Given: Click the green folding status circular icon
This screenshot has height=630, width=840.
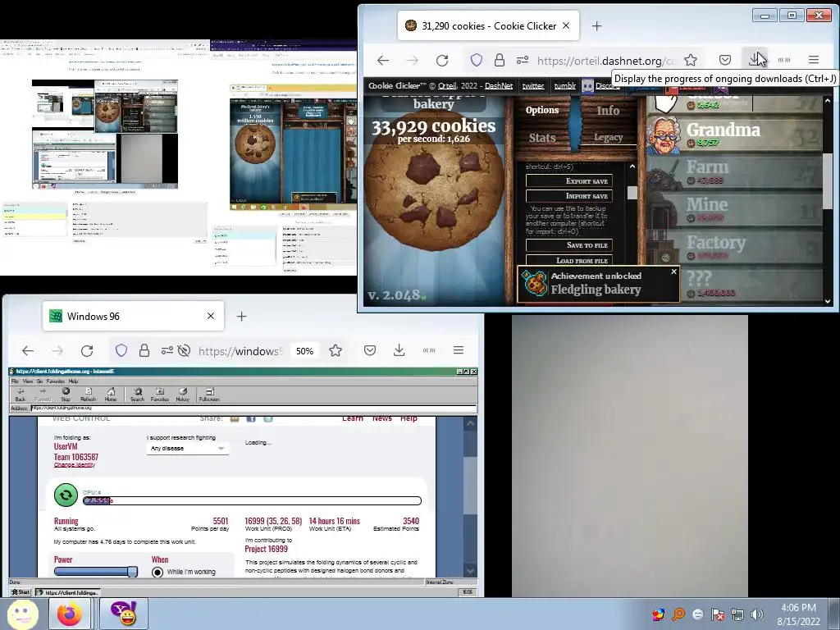Looking at the screenshot, I should (x=66, y=495).
